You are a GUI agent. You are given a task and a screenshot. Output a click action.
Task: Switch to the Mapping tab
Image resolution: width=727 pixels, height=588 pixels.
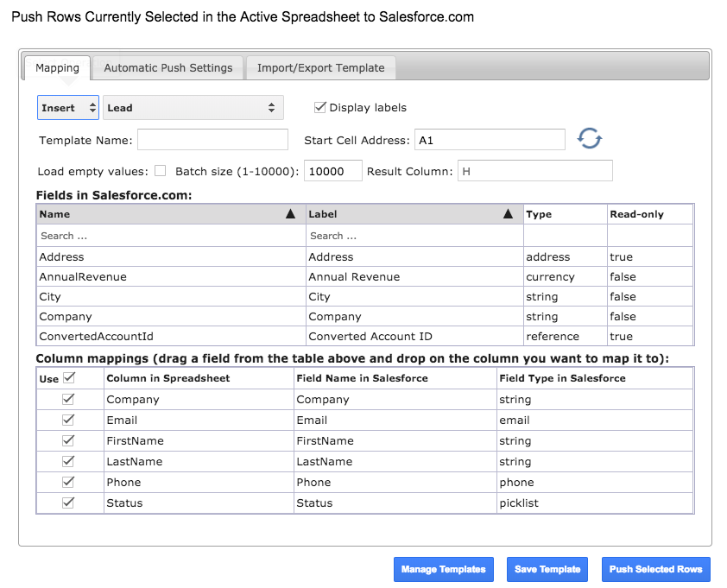tap(57, 68)
